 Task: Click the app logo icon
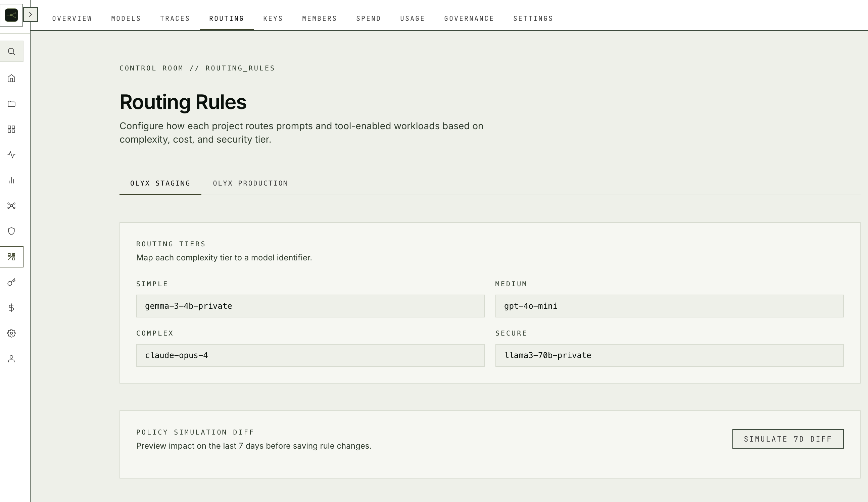(x=11, y=15)
